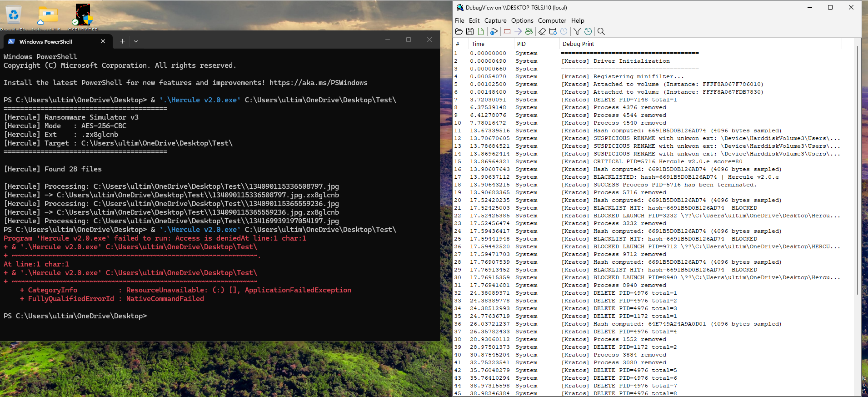The width and height of the screenshot is (868, 397).
Task: Click the 'BLOCKED LAUNCH PID=8940' row
Action: (x=654, y=277)
